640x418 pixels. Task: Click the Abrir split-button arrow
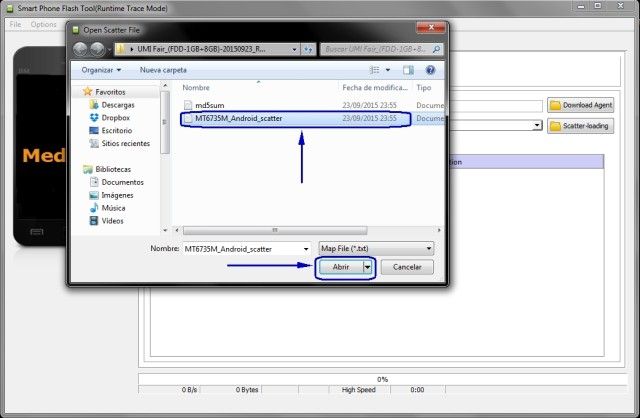(x=367, y=267)
